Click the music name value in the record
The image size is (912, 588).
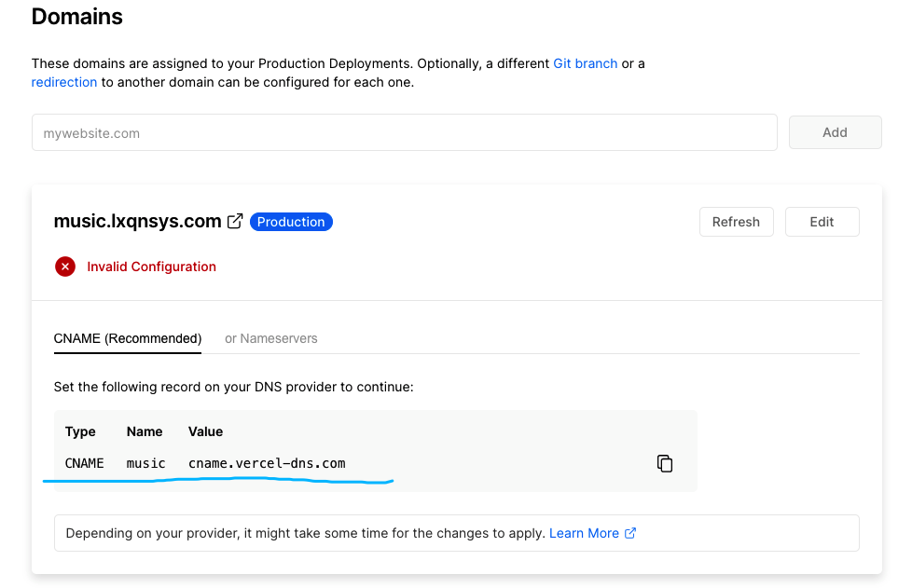coord(146,463)
